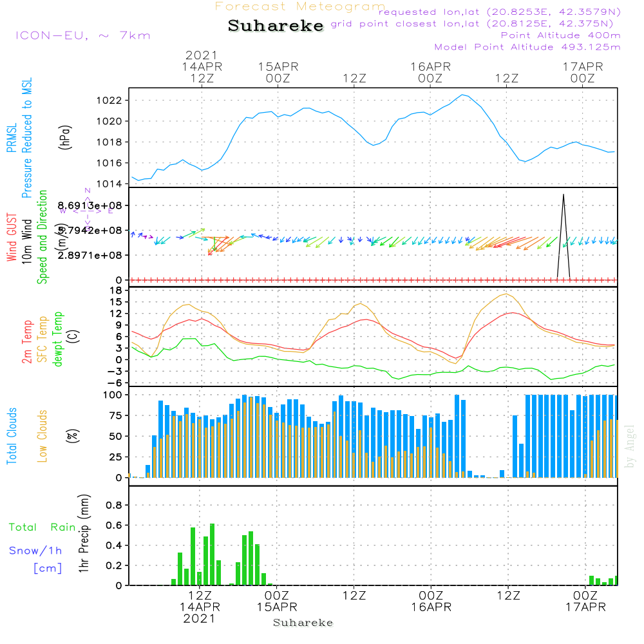Select the Model Point Altitude 493.125m text
Image resolution: width=644 pixels, height=644 pixels.
(x=527, y=47)
